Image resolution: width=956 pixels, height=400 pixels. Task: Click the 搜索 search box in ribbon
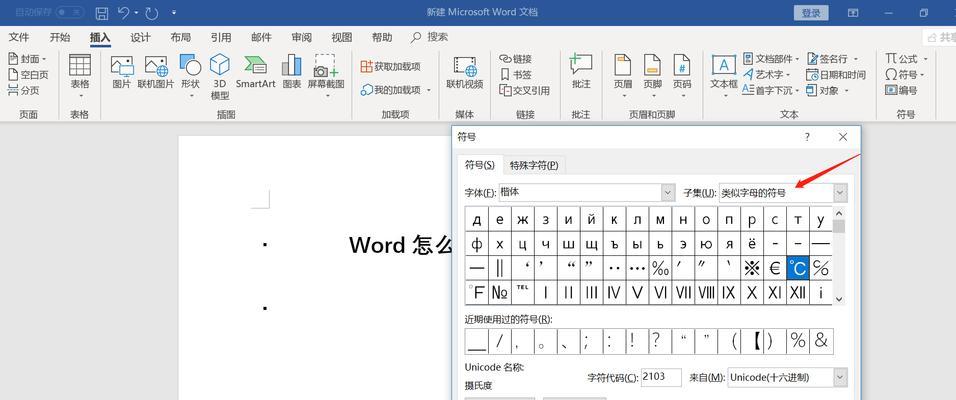coord(430,37)
